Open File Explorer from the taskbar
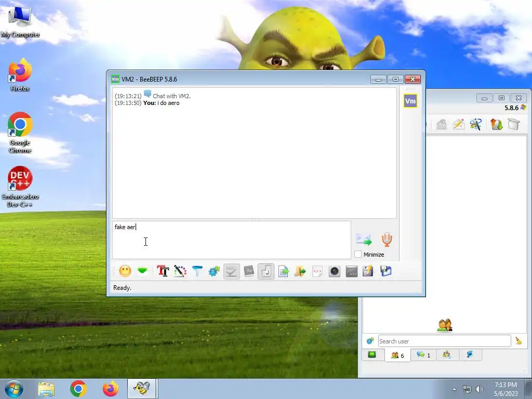Screen dimensions: 532x399 click(46, 389)
